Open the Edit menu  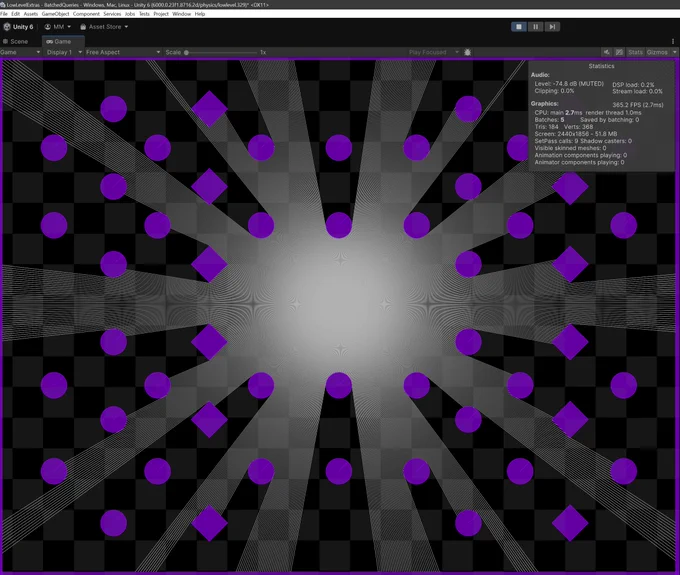click(16, 14)
